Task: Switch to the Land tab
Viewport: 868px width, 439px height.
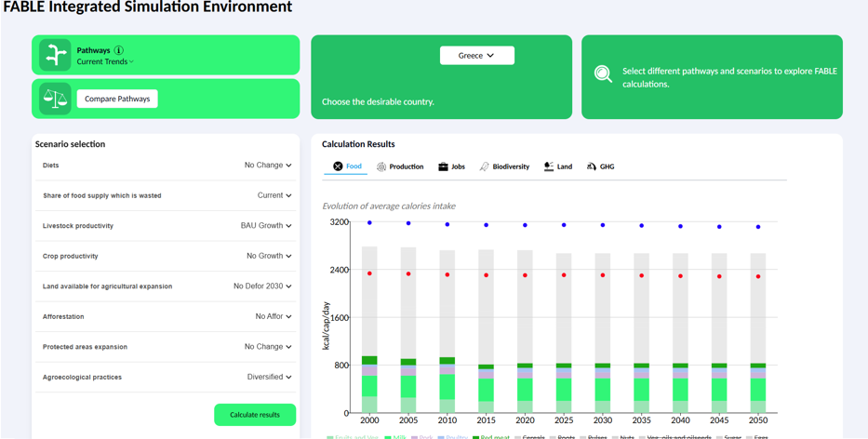Action: pos(558,166)
